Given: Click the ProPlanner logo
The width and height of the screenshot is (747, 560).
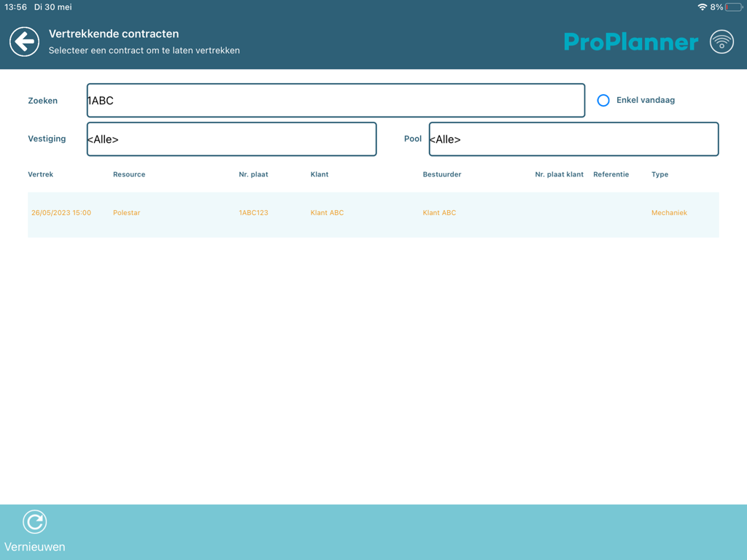Looking at the screenshot, I should coord(630,42).
